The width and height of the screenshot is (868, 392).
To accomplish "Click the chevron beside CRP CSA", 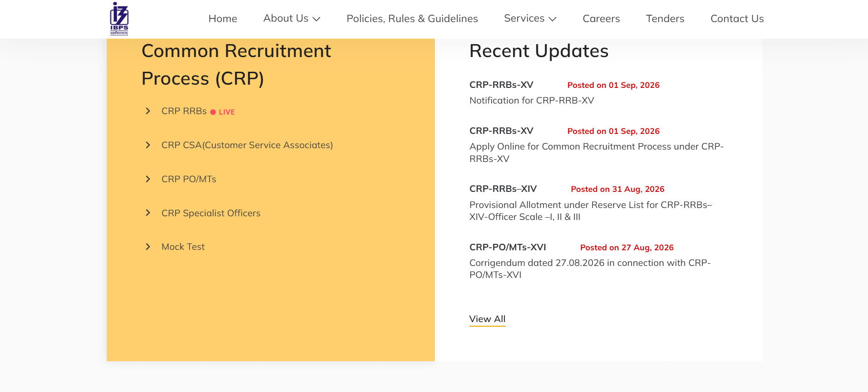I will tap(148, 145).
